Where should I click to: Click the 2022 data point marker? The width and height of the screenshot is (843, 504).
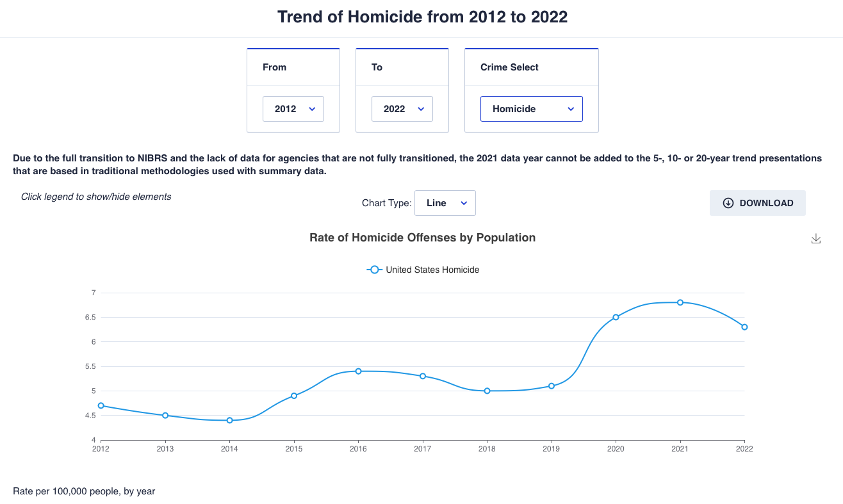click(x=744, y=327)
